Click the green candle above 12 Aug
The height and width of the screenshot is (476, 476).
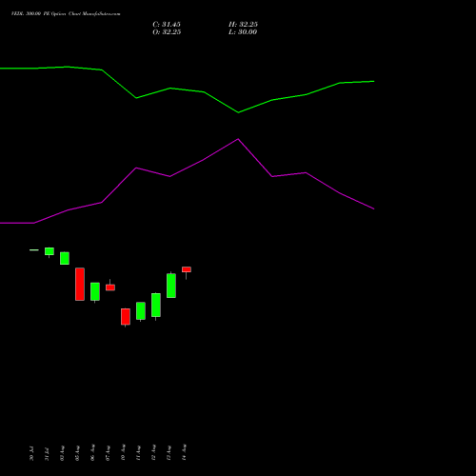[156, 305]
